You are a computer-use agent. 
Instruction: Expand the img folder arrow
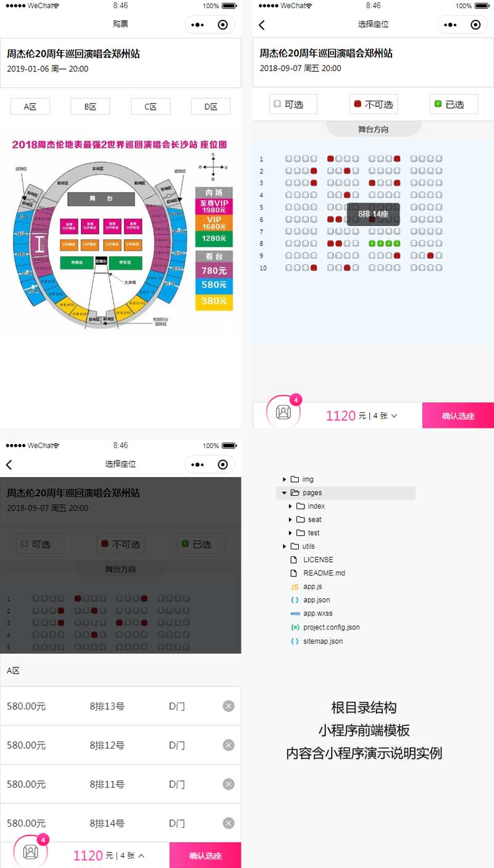pos(285,479)
